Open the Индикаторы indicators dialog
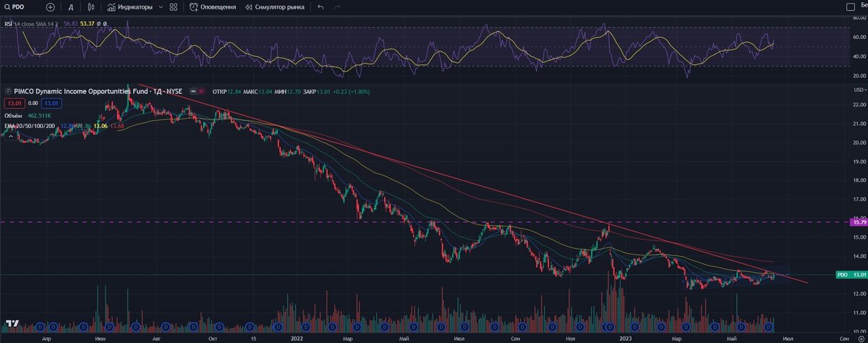This screenshot has height=343, width=868. click(130, 7)
